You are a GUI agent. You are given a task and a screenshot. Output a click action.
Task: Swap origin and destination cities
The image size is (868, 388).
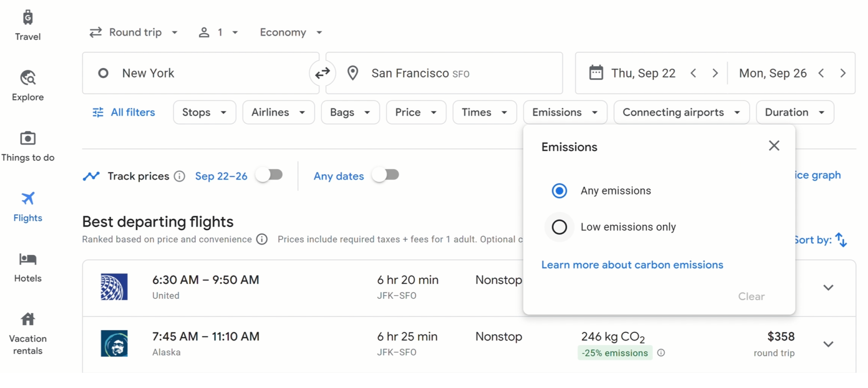(x=322, y=73)
